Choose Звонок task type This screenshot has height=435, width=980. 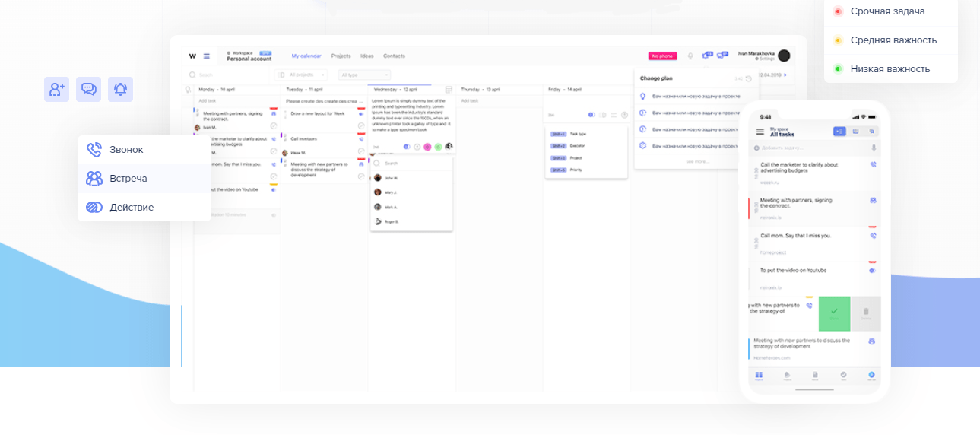click(126, 150)
